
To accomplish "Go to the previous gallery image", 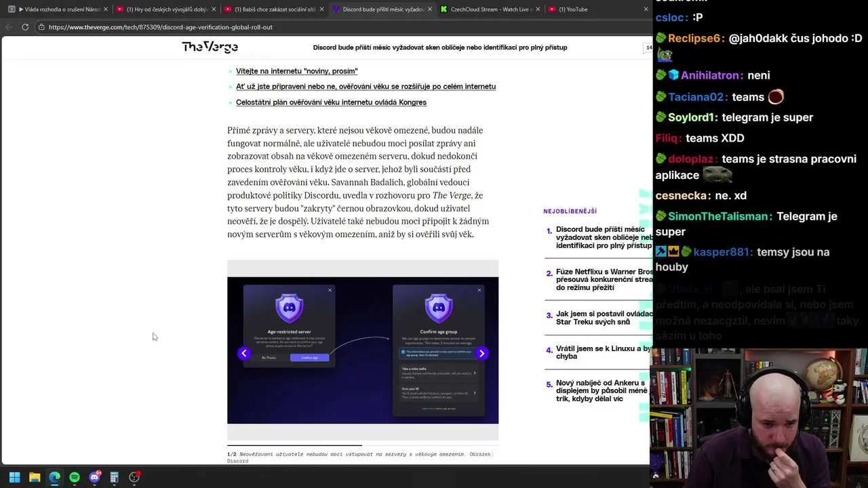I will [x=244, y=353].
